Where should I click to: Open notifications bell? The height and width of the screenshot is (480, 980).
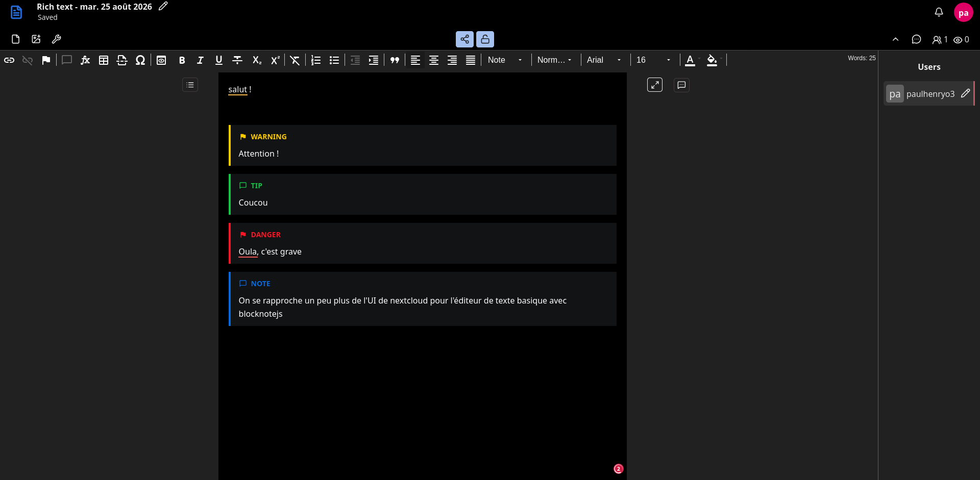point(939,12)
